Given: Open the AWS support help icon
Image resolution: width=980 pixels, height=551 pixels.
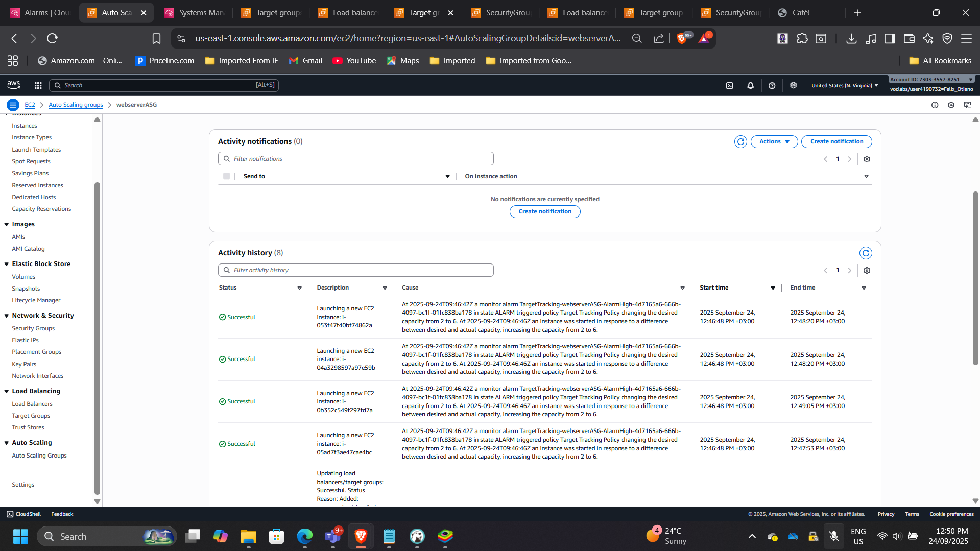Looking at the screenshot, I should (x=772, y=86).
